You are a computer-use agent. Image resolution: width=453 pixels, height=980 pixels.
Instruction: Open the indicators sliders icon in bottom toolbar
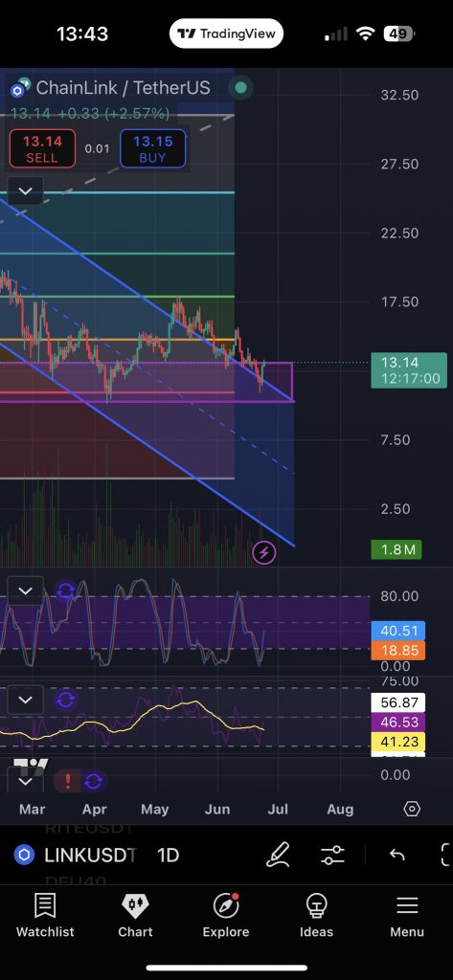tap(332, 855)
